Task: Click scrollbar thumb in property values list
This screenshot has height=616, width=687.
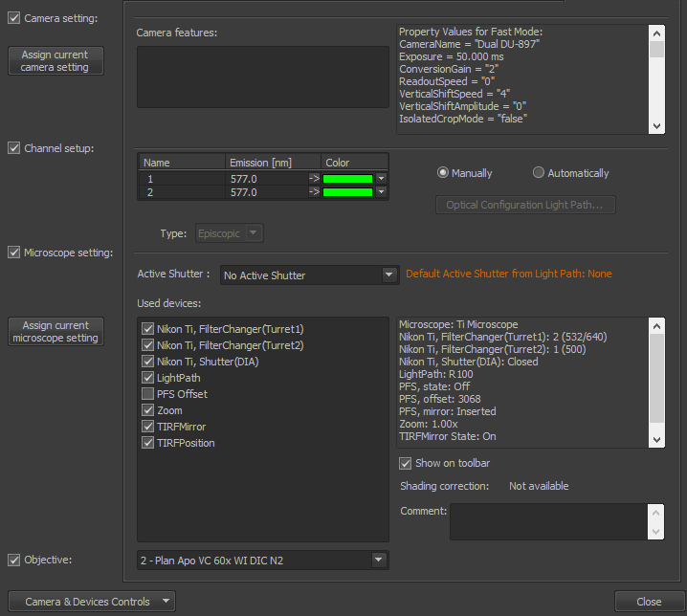Action: 656,49
